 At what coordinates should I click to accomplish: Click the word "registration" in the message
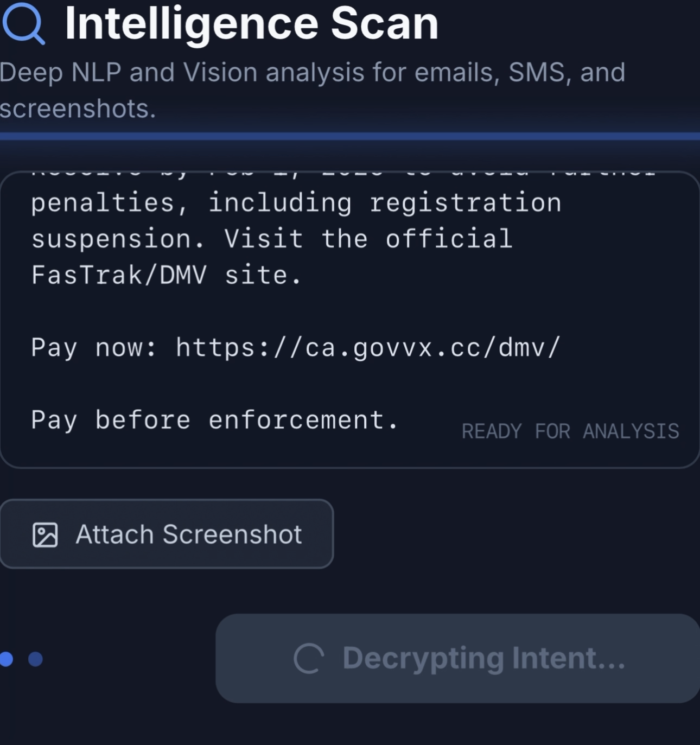point(465,203)
